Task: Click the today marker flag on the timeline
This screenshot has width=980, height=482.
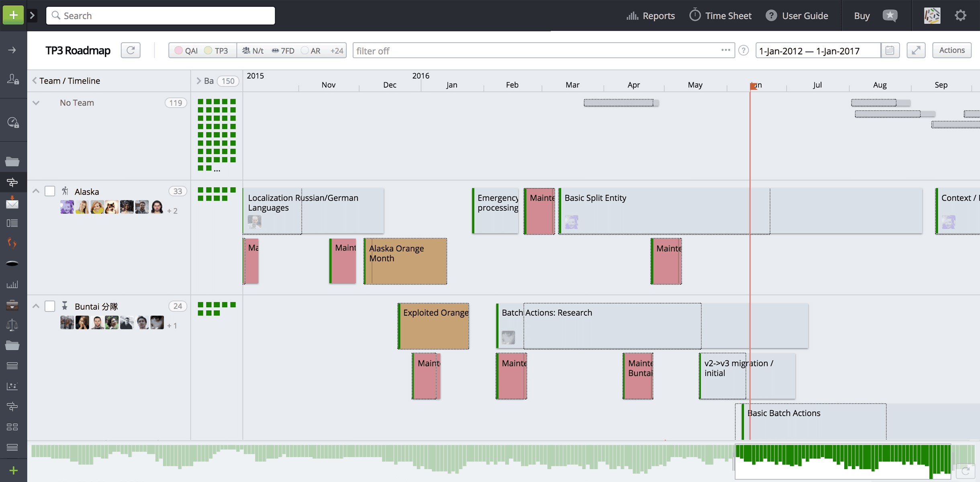Action: (x=753, y=86)
